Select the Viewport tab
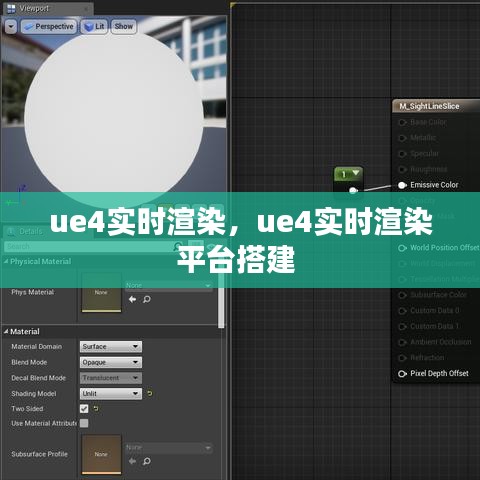Viewport: 480px width, 480px height. point(47,8)
